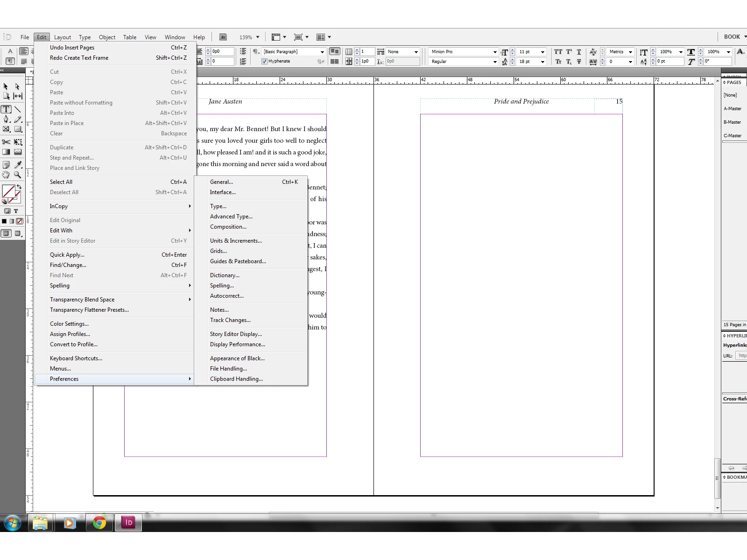This screenshot has height=560, width=747.
Task: Select the Eyedropper tool
Action: 18,165
